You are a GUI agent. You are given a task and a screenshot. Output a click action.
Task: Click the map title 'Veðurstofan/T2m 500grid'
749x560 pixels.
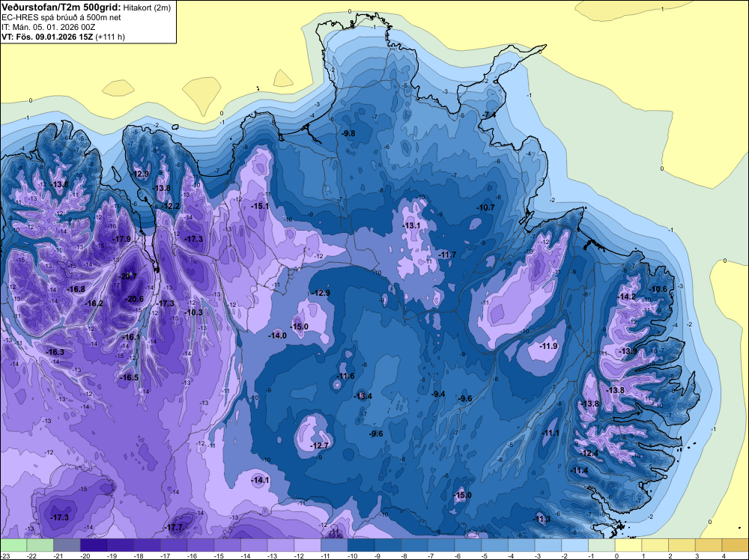point(60,7)
